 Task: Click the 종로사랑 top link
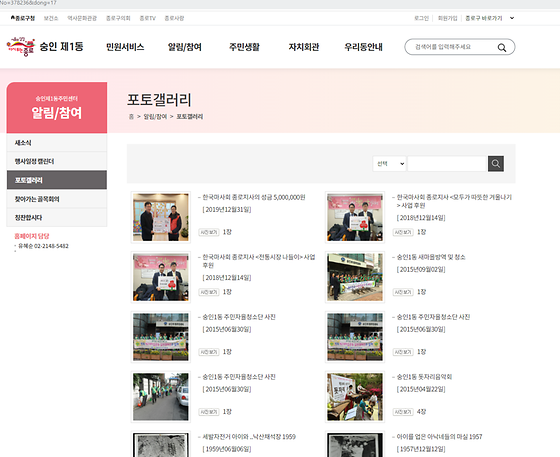174,18
